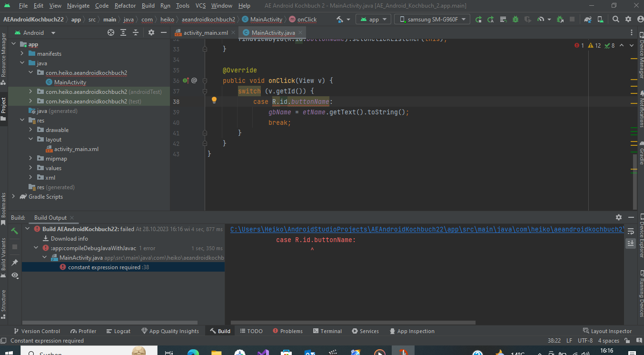This screenshot has width=644, height=355.
Task: Expand the drawable folder in project tree
Action: 30,130
